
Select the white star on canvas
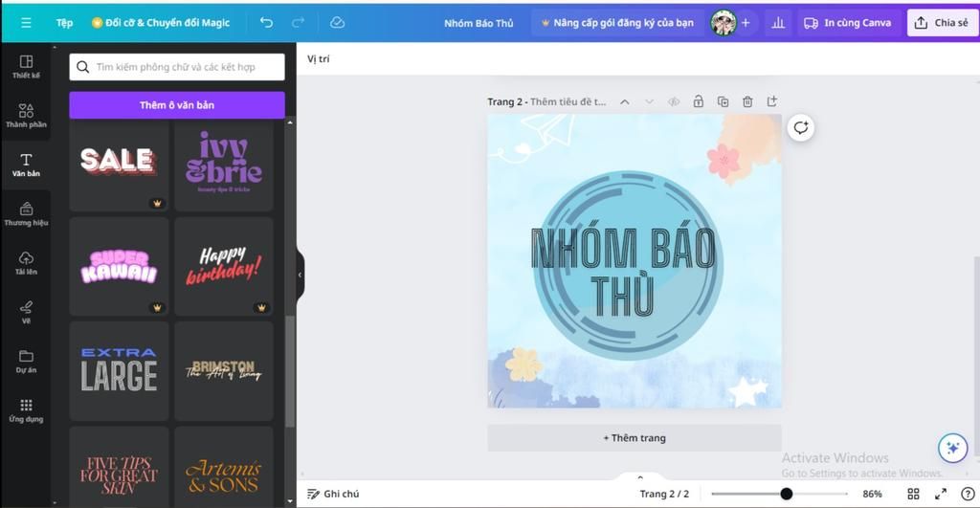pyautogui.click(x=746, y=392)
